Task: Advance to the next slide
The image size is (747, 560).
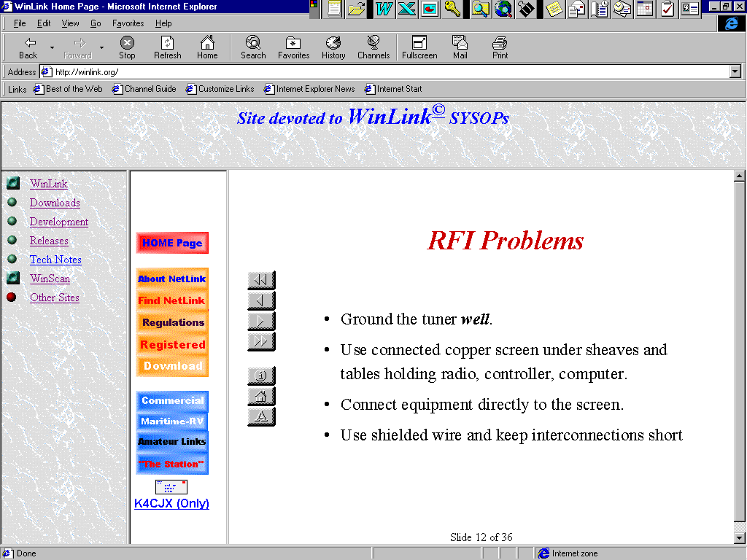Action: [x=261, y=322]
